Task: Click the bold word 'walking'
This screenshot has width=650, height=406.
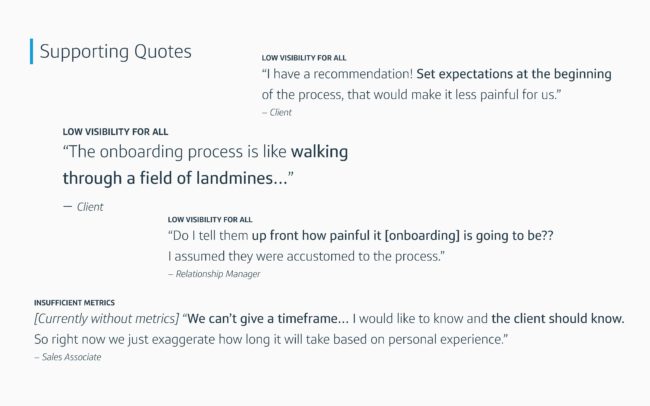Action: [x=319, y=152]
